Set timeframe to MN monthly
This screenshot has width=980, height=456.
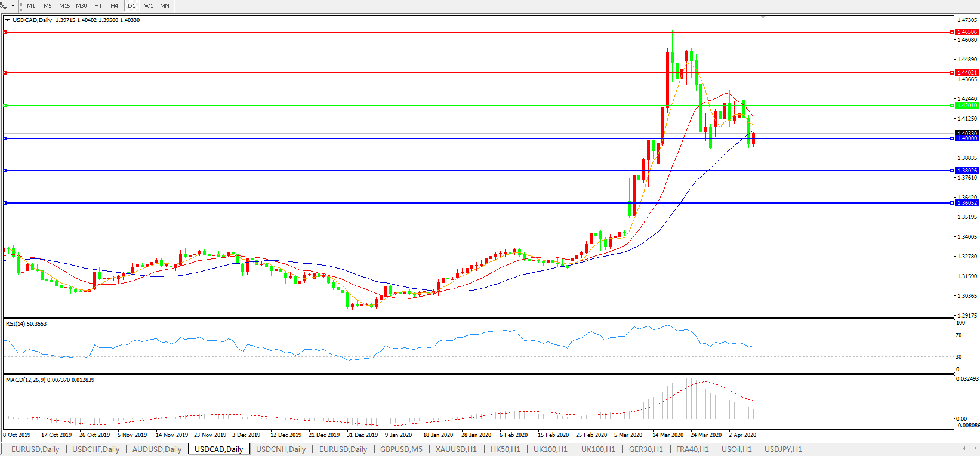pyautogui.click(x=165, y=6)
